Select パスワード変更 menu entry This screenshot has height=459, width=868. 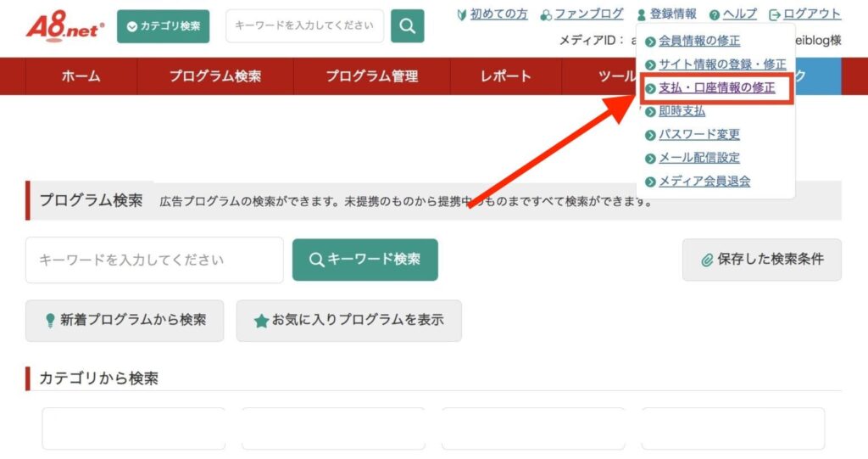[x=699, y=134]
